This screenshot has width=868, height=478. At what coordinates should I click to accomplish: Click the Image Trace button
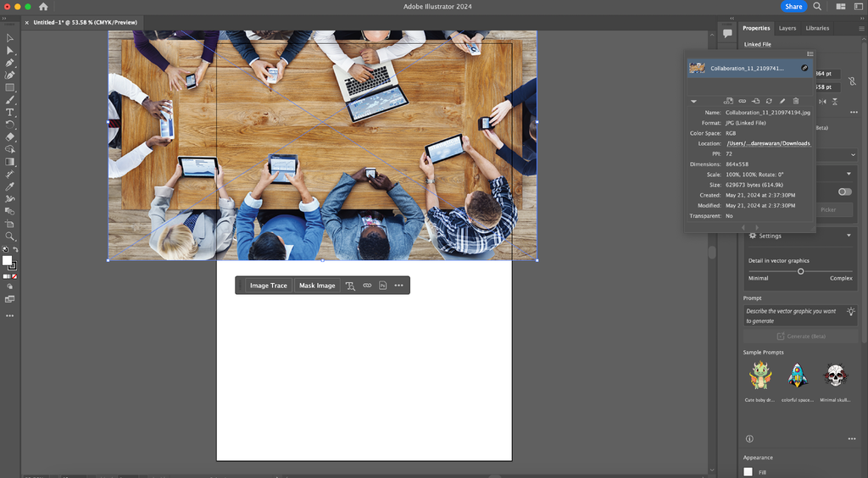click(x=268, y=286)
